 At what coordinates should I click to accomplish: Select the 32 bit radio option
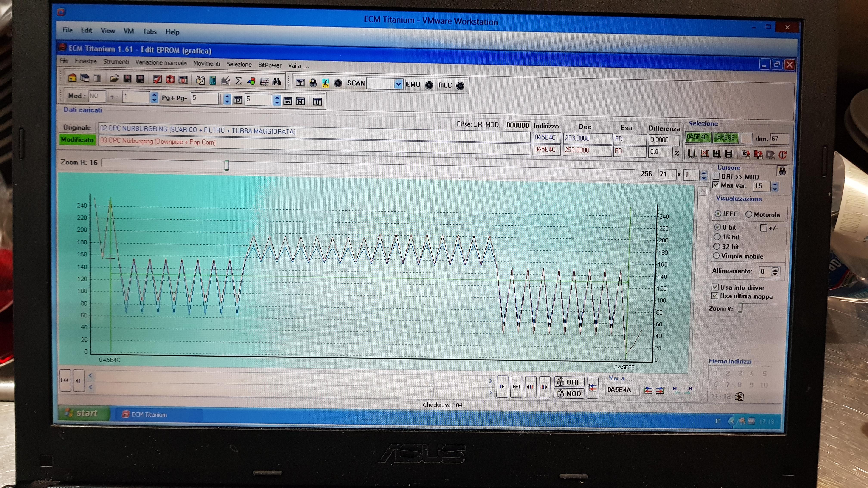[717, 246]
